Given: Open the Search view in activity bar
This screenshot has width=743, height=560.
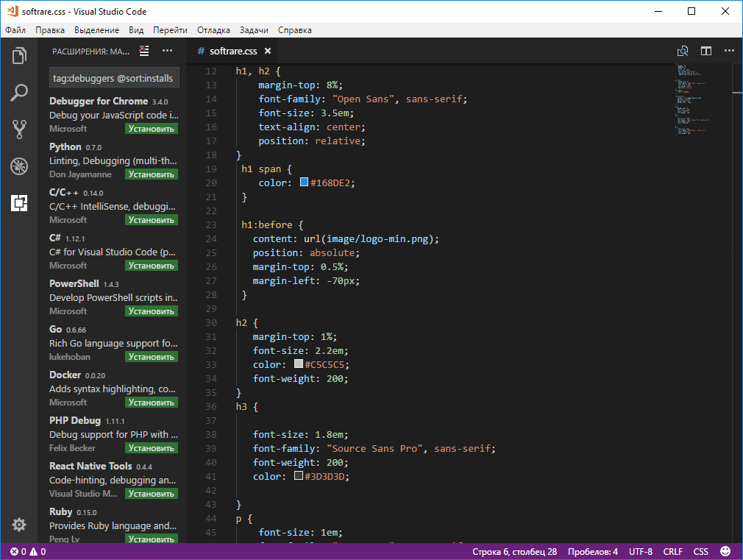Looking at the screenshot, I should 19,93.
